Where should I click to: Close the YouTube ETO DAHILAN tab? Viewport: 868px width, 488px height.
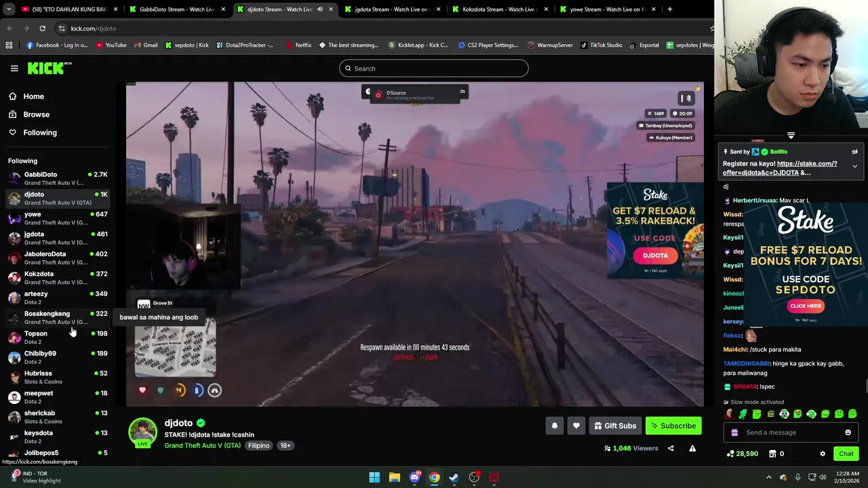(116, 9)
